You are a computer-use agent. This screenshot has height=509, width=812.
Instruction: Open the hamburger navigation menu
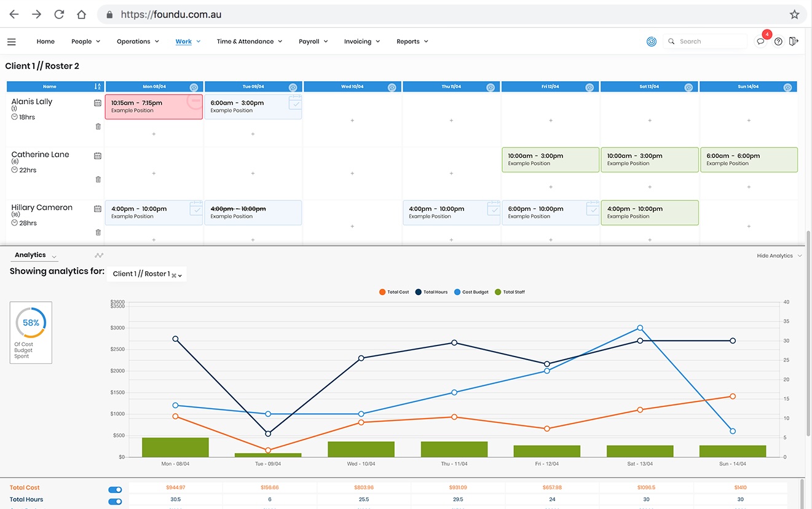pyautogui.click(x=11, y=42)
